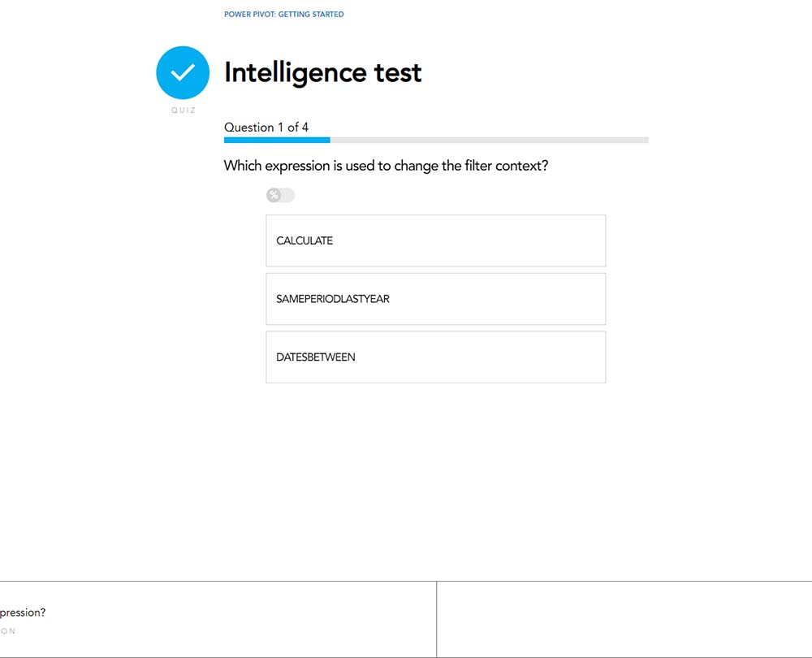Click the QUIZ label under the checkmark

183,110
